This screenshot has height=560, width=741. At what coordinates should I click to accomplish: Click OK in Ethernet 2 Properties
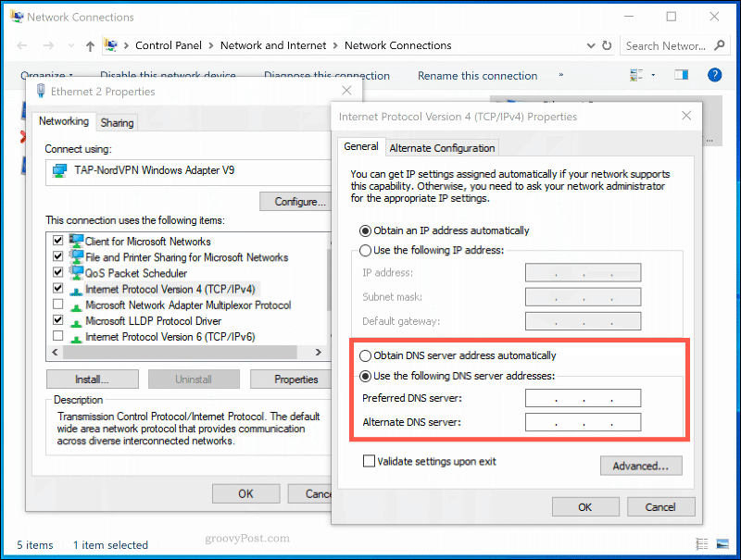tap(245, 494)
